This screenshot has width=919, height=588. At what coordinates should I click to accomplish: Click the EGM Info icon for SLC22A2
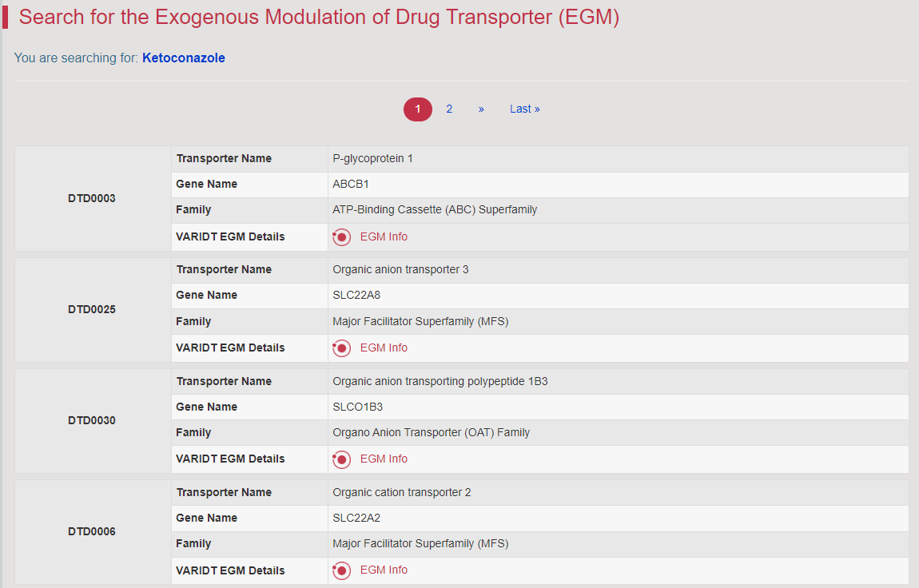(x=342, y=570)
